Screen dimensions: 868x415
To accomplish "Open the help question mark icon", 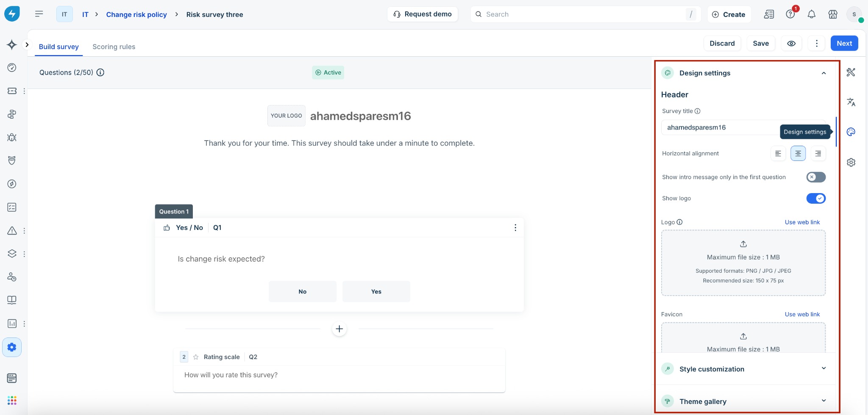I will (x=790, y=14).
